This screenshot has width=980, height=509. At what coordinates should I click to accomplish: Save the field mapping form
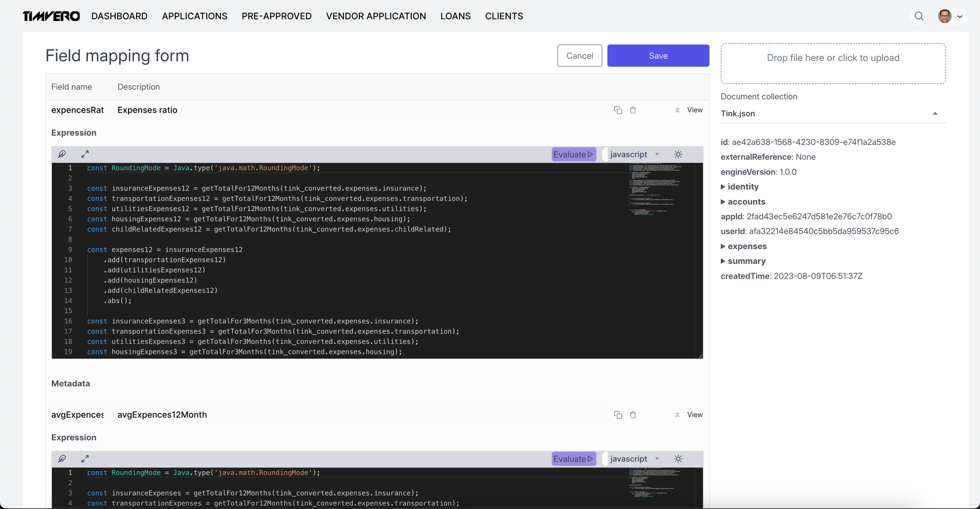[658, 56]
